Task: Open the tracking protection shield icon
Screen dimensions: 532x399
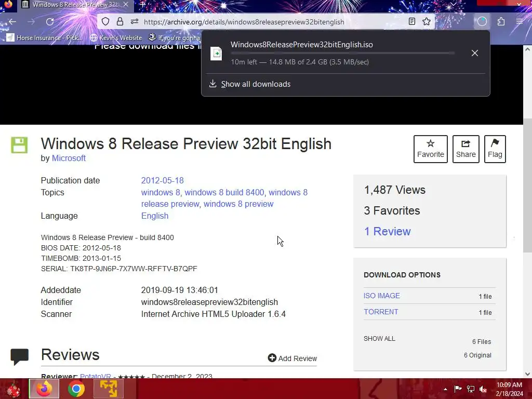Action: pyautogui.click(x=105, y=22)
